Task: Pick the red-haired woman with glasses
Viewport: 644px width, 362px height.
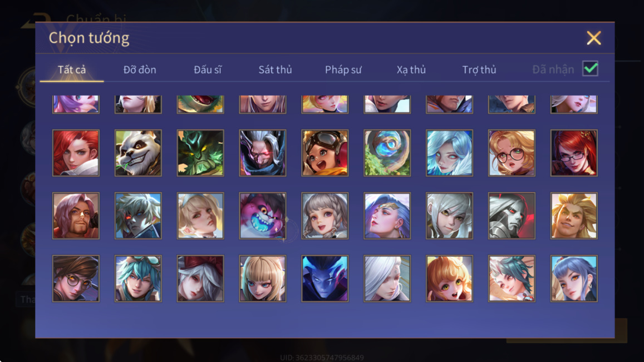Action: tap(574, 153)
